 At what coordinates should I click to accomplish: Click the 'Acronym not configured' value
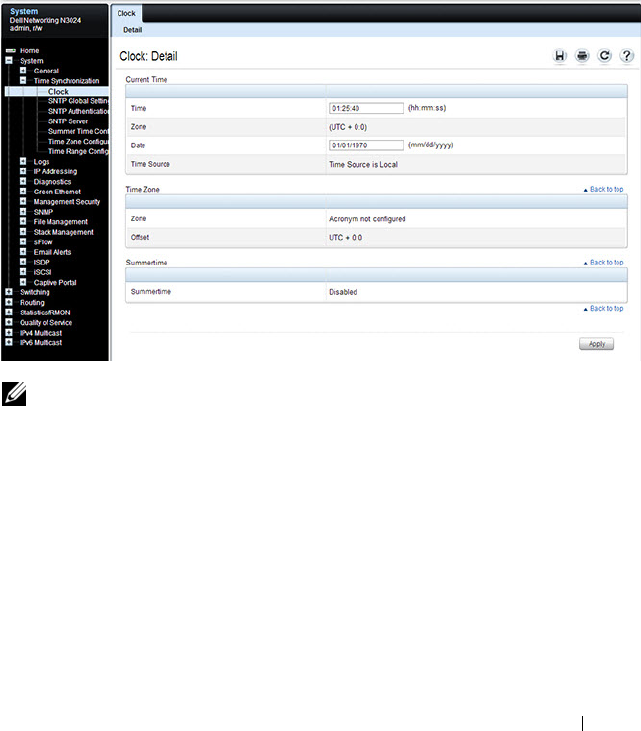coord(367,219)
